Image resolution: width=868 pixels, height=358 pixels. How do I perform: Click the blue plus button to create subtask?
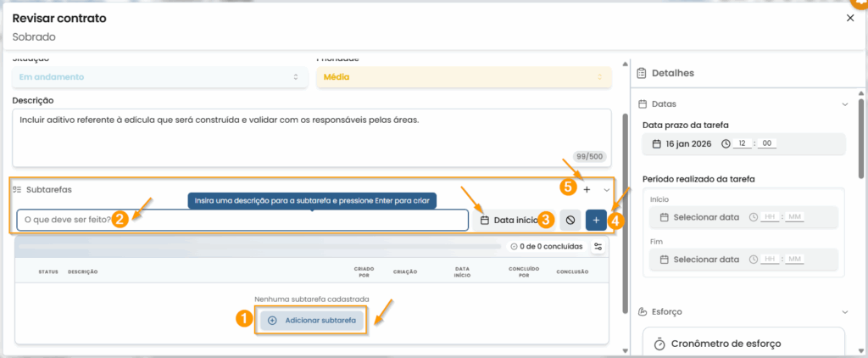click(x=596, y=221)
